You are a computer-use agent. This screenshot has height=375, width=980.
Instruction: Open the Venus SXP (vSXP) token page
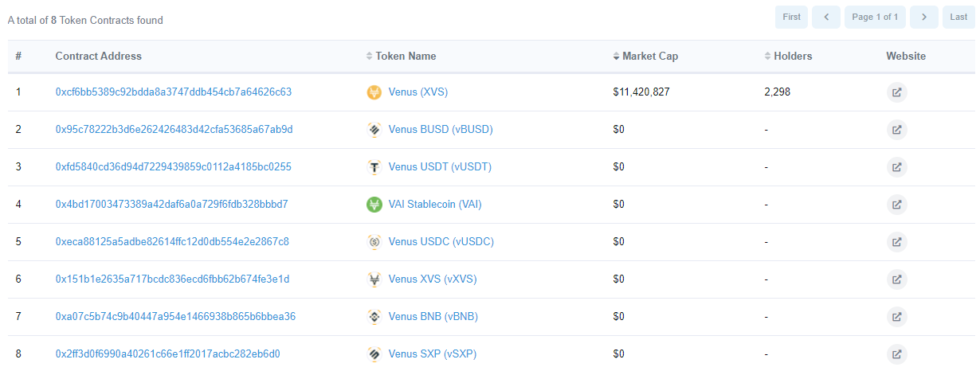(433, 354)
